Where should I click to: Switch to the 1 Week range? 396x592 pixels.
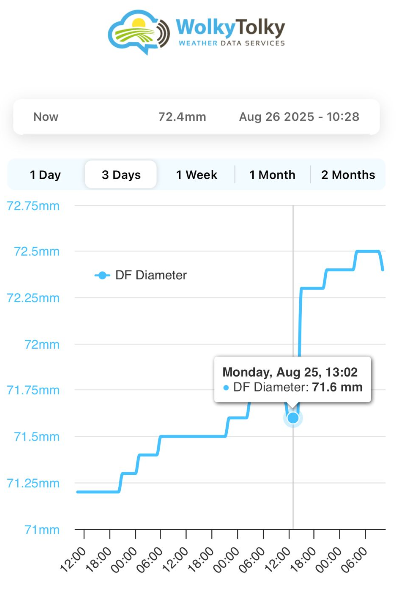pyautogui.click(x=197, y=175)
